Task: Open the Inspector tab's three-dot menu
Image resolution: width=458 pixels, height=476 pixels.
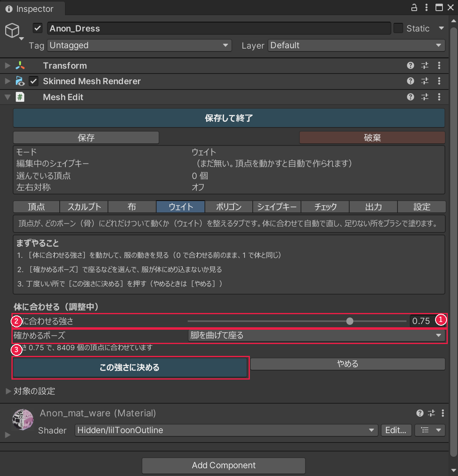Action: pos(427,8)
